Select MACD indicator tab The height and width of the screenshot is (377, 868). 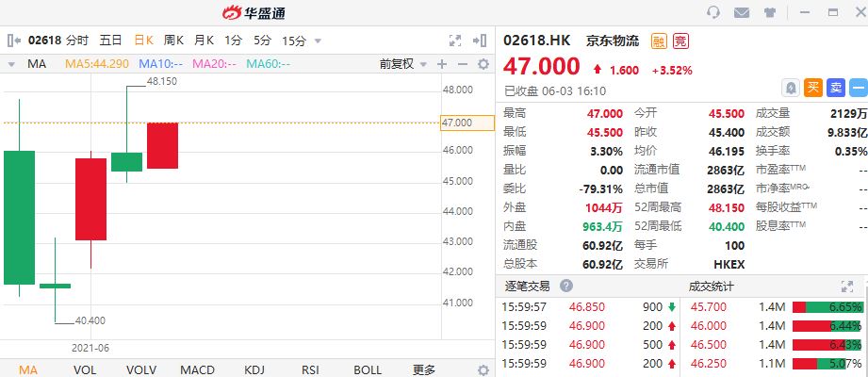tap(198, 369)
